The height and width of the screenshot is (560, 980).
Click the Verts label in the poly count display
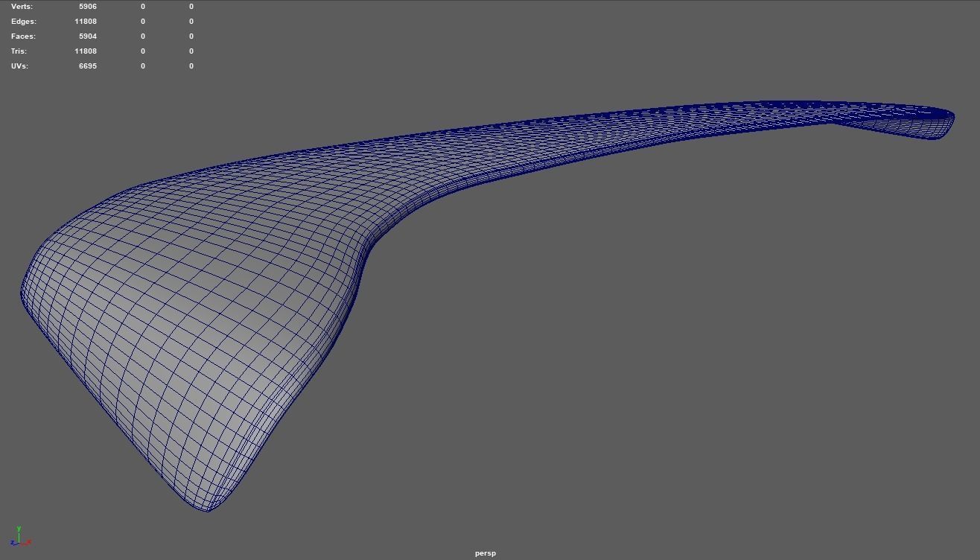[22, 6]
